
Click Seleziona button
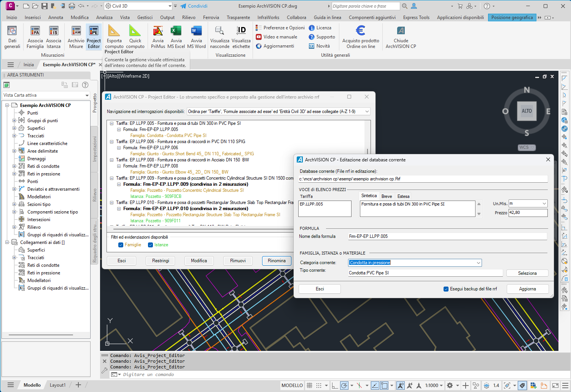click(x=527, y=273)
